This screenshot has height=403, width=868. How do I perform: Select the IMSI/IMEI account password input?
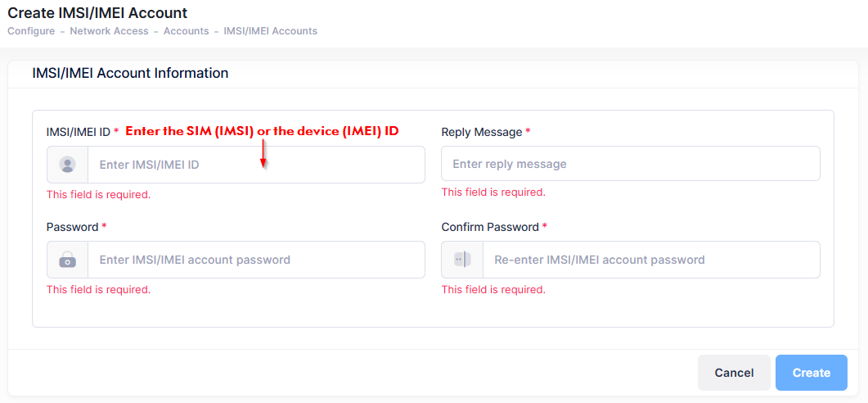pos(256,260)
